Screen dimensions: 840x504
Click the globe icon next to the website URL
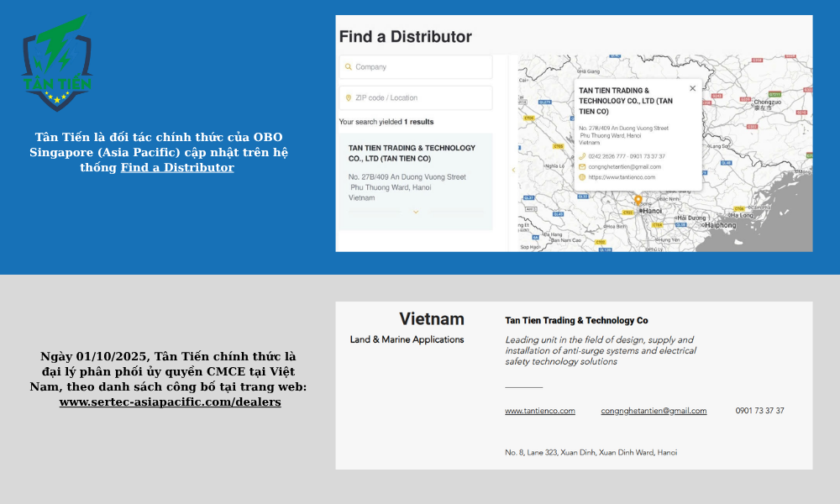point(581,176)
